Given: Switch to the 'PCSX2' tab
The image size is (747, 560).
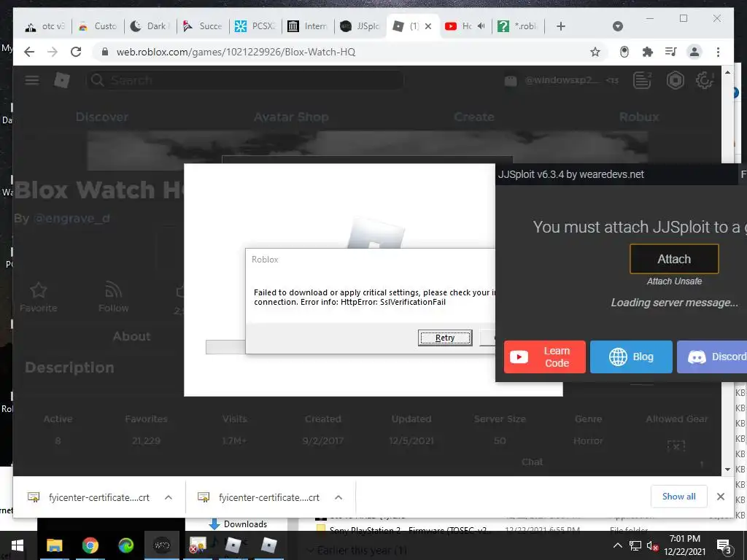Looking at the screenshot, I should [x=255, y=26].
